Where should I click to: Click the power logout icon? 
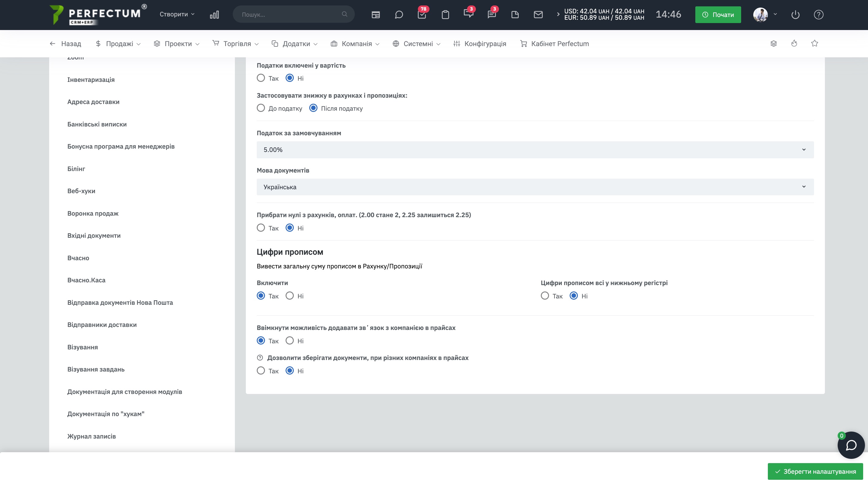[795, 15]
